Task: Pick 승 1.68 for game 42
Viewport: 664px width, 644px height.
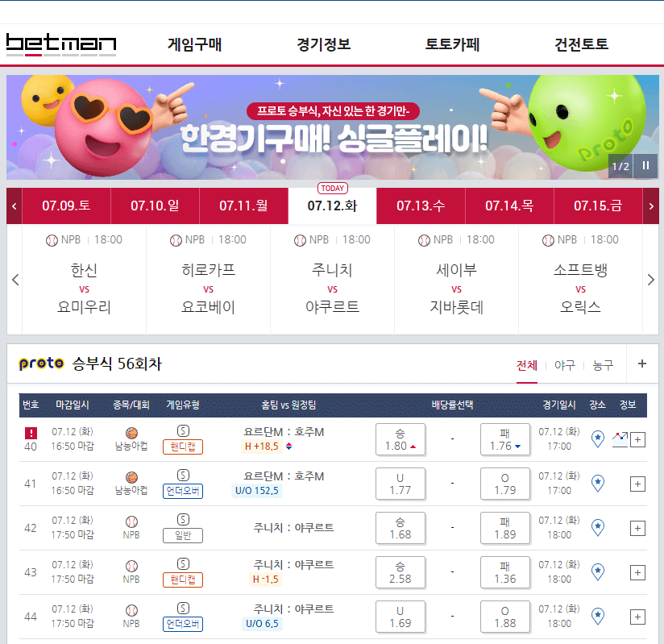Action: tap(400, 528)
